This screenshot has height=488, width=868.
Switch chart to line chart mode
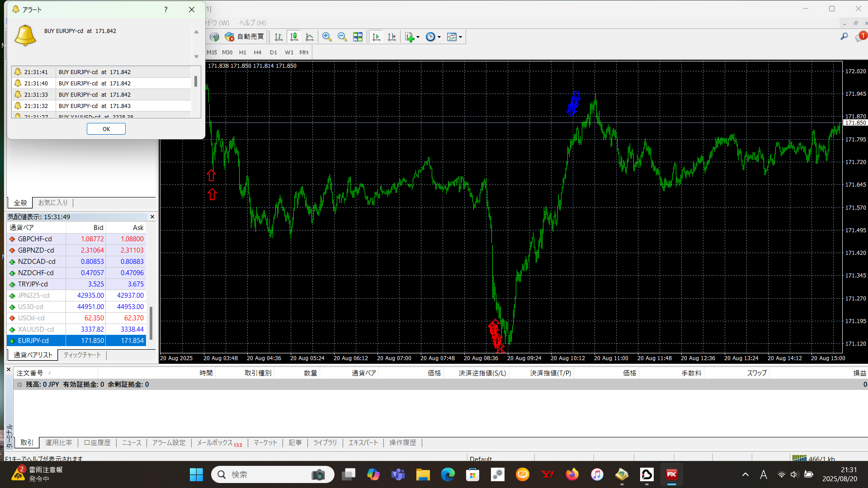[310, 37]
